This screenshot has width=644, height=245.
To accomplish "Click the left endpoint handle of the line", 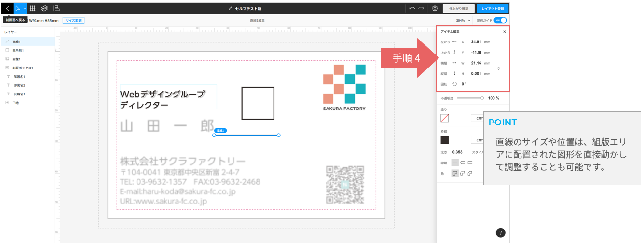I will (214, 135).
